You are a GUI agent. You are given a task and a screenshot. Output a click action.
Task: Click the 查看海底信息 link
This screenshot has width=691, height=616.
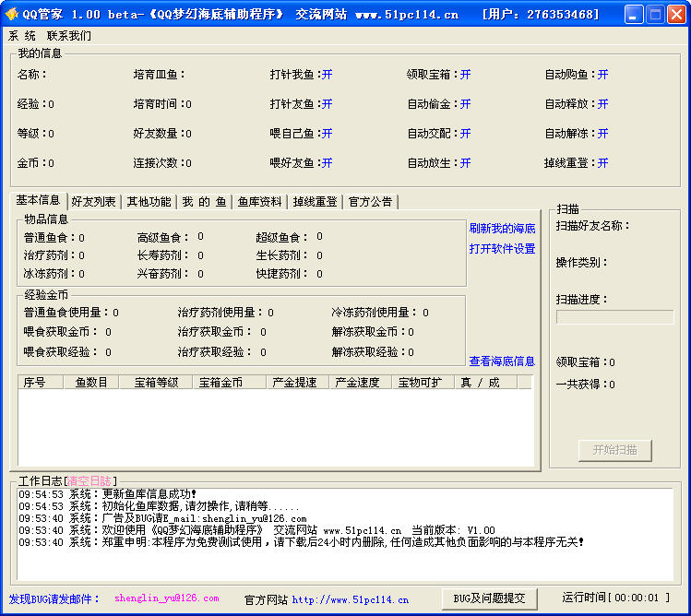pyautogui.click(x=502, y=361)
